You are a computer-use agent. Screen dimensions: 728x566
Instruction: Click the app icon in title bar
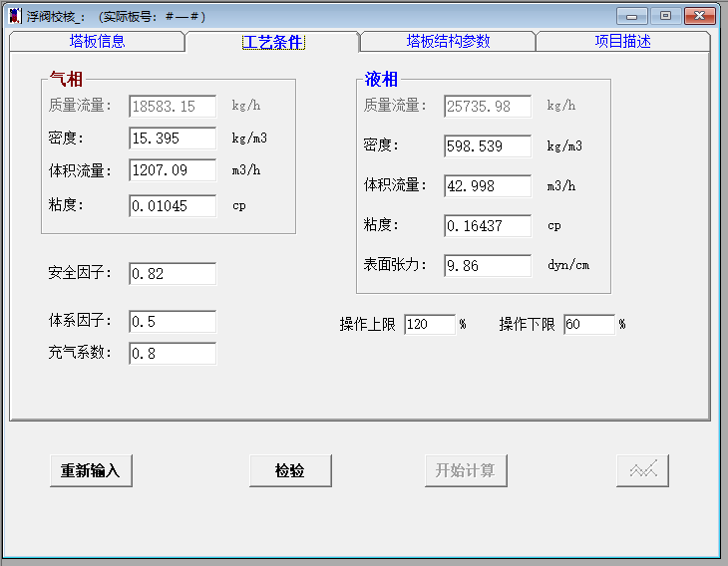[15, 16]
